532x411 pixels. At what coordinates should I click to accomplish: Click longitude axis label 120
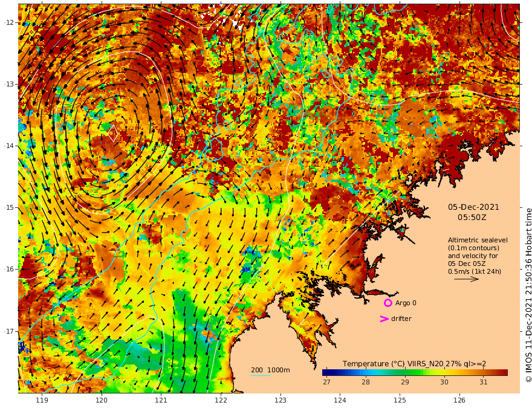click(102, 401)
